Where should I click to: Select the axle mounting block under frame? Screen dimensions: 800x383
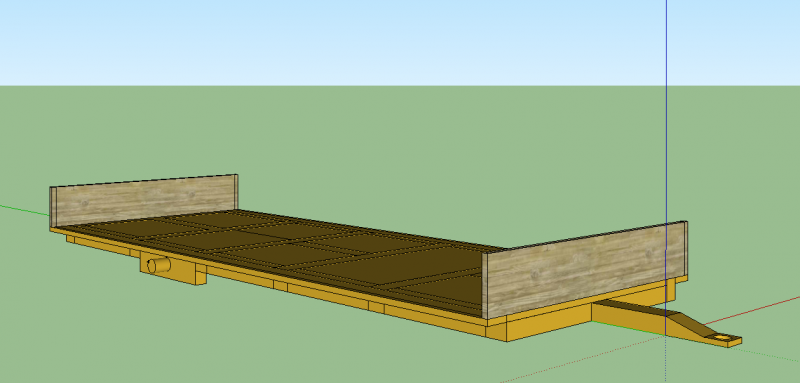(173, 269)
